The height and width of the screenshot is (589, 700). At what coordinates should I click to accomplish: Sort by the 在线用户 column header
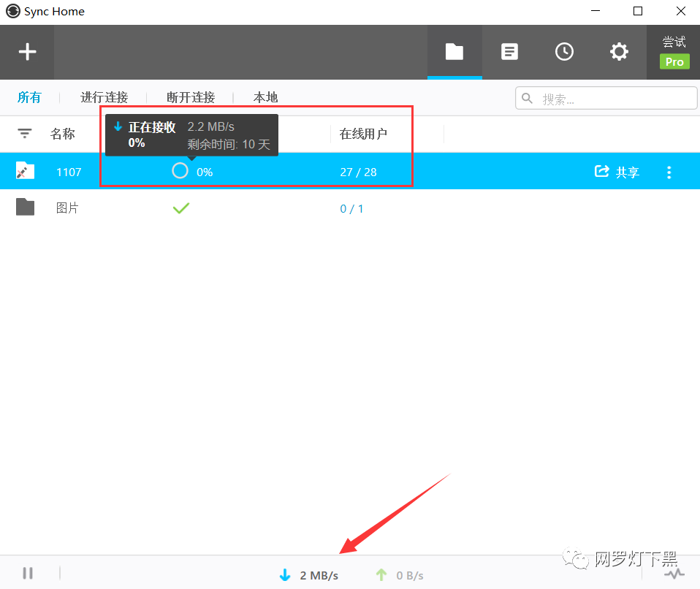[x=363, y=134]
